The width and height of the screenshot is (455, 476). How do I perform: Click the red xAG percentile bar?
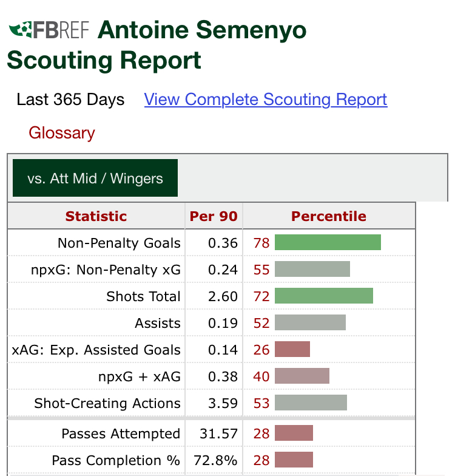point(292,350)
